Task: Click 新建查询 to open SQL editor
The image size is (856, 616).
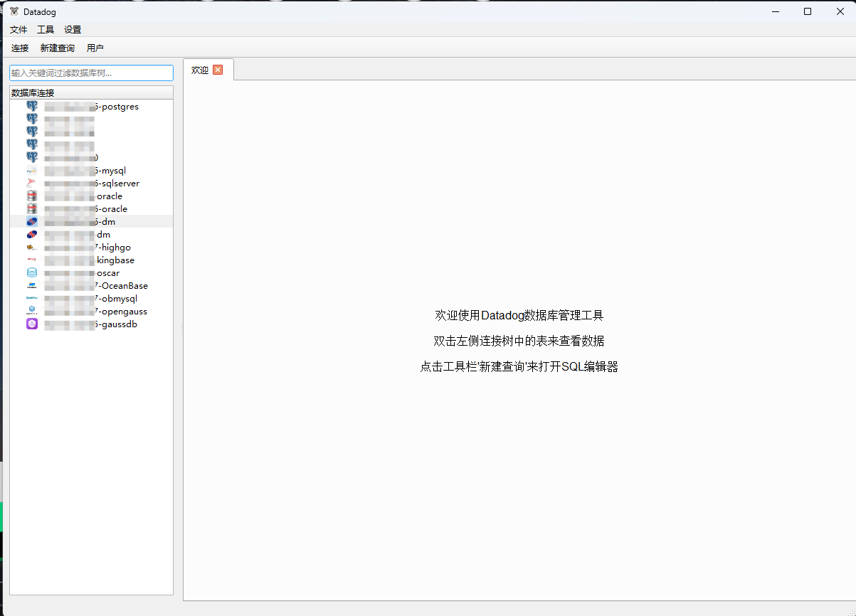Action: 58,48
